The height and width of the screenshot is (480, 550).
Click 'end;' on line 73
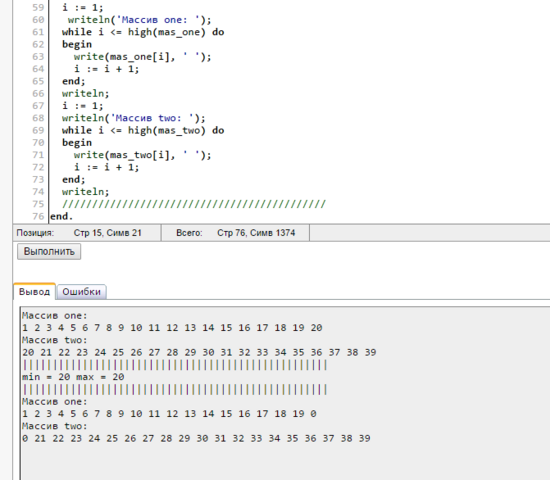tap(74, 180)
